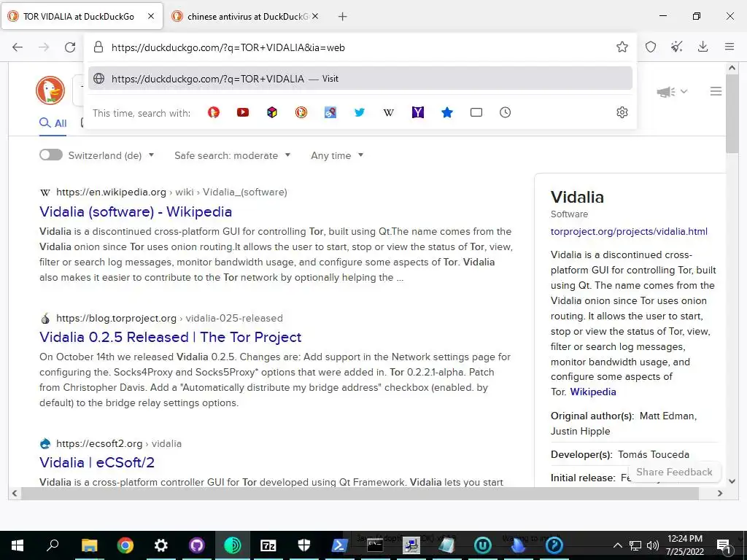The image size is (747, 560).
Task: Click the en.wikipedia.org result URL
Action: tap(171, 192)
